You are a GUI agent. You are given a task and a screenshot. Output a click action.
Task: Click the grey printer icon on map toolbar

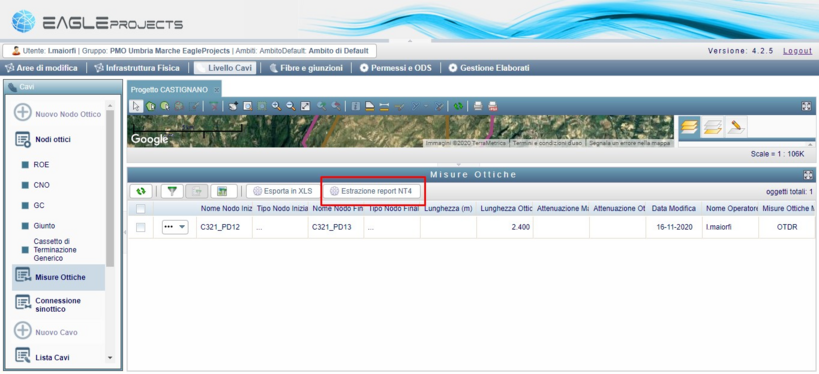pos(477,107)
